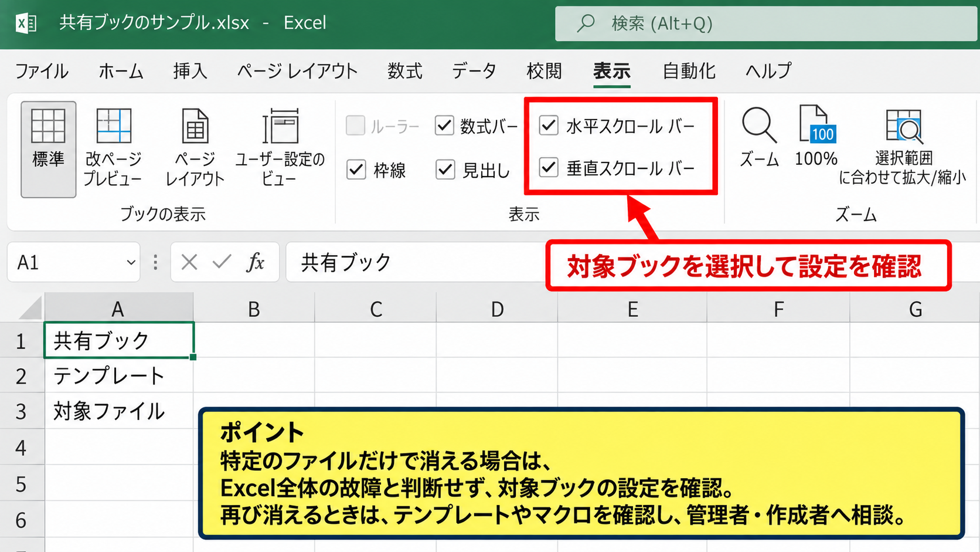The image size is (980, 552).
Task: Select row 4 header
Action: (22, 447)
